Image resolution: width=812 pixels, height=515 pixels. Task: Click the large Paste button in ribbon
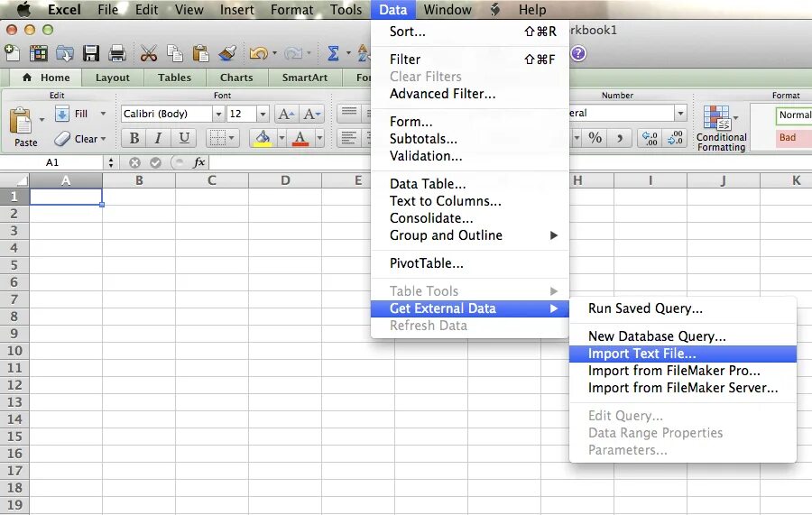click(22, 127)
